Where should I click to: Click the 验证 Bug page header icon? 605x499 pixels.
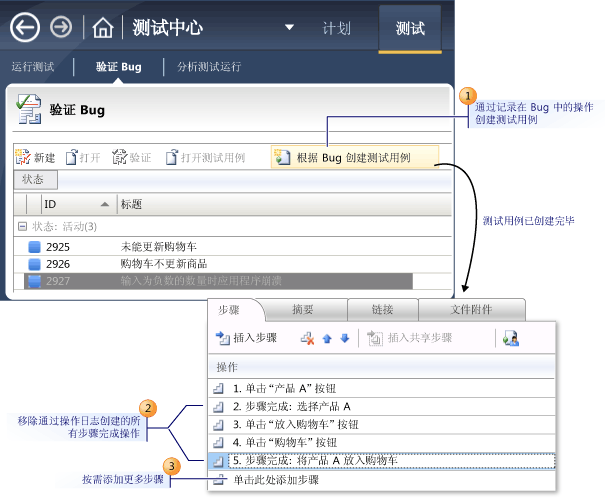29,109
